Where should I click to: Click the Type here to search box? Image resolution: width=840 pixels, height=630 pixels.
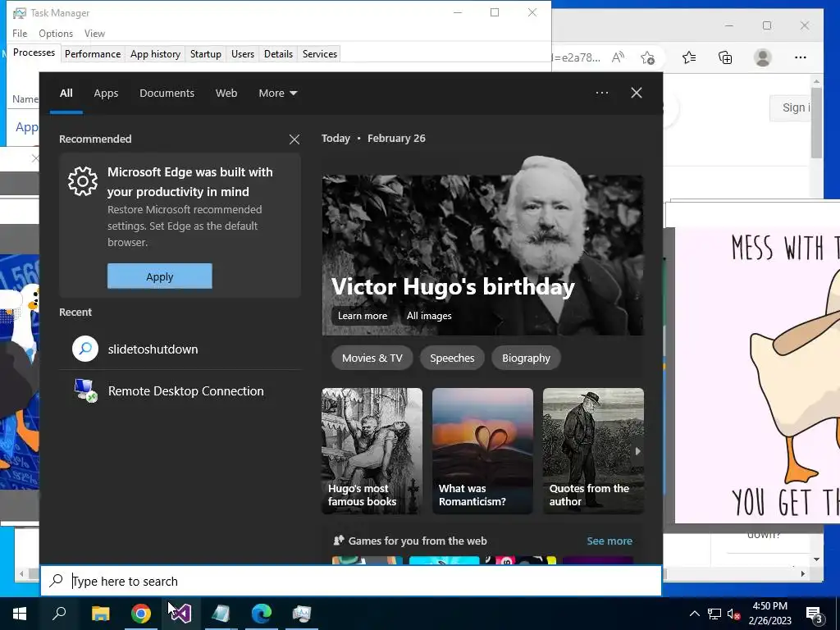[x=351, y=581]
